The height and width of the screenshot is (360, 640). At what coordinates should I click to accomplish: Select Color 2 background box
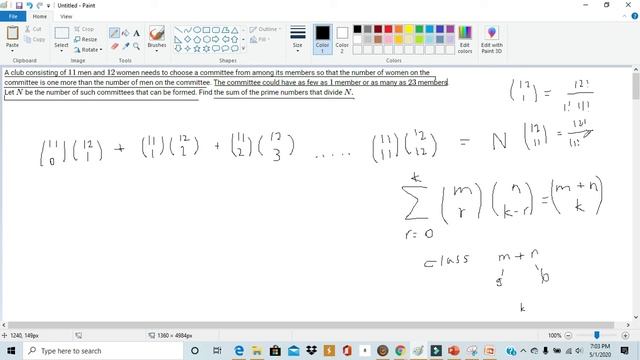[342, 39]
